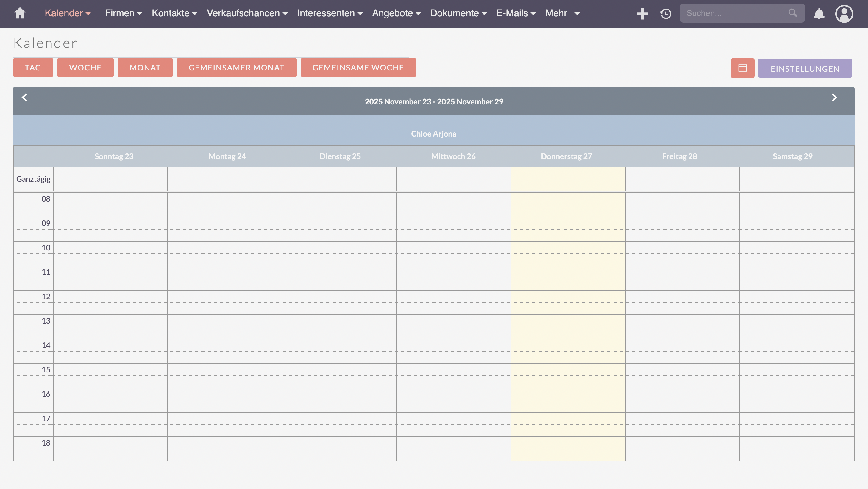Screen dimensions: 868x489
Task: Click the home icon in navbar
Action: pos(20,13)
